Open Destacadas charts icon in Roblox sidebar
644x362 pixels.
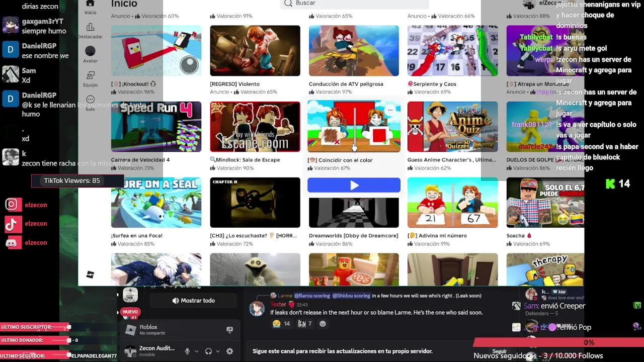pyautogui.click(x=90, y=27)
